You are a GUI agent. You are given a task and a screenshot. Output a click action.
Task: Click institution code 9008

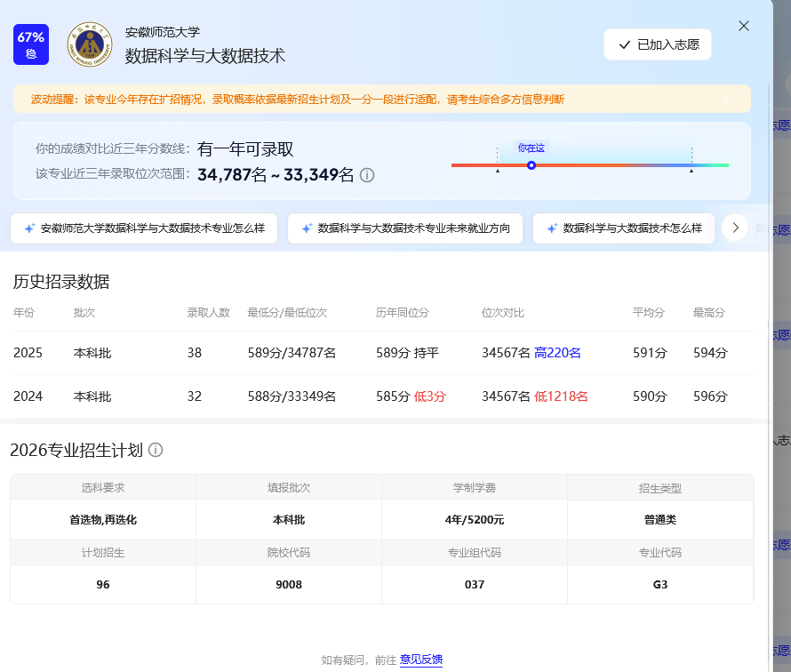click(x=289, y=584)
